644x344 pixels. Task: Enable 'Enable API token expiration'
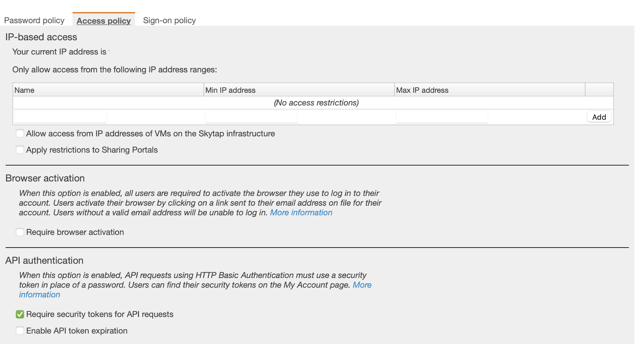tap(20, 331)
